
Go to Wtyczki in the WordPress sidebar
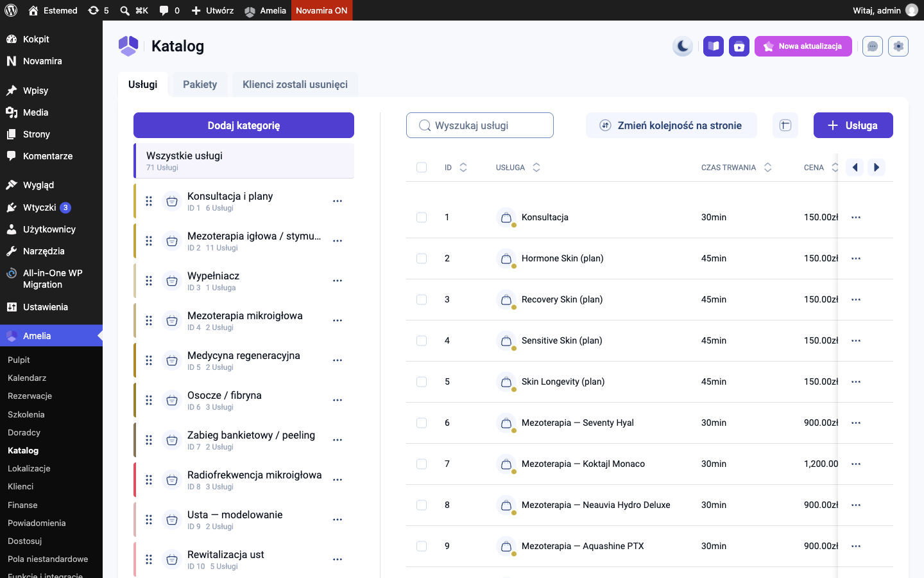pyautogui.click(x=40, y=207)
